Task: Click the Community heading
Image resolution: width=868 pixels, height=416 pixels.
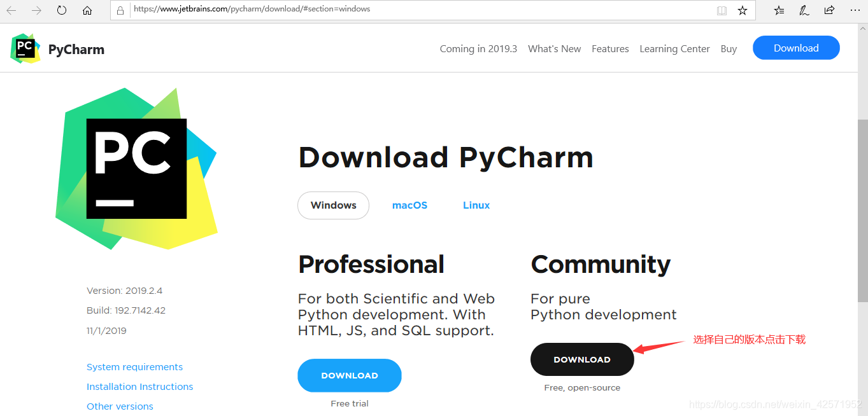Action: click(x=601, y=265)
